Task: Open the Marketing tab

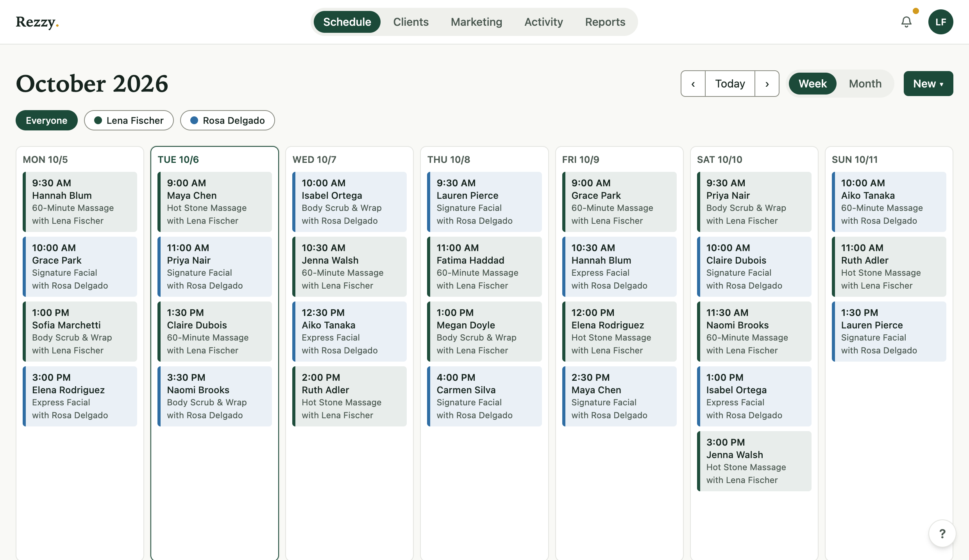Action: click(476, 22)
